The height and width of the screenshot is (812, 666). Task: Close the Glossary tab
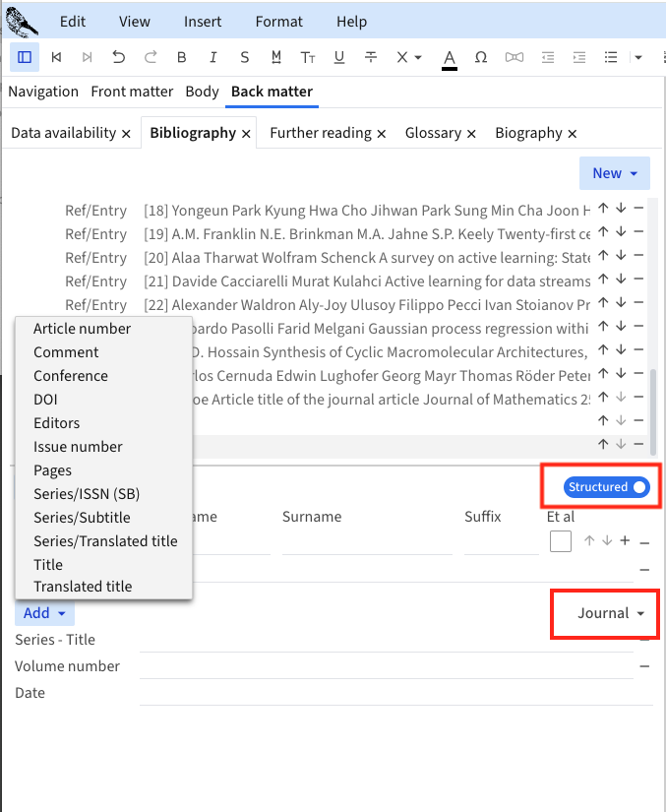[472, 133]
